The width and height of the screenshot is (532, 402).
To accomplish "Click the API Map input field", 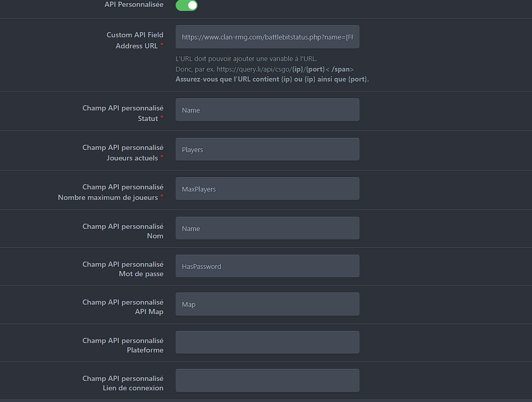I will click(x=267, y=304).
